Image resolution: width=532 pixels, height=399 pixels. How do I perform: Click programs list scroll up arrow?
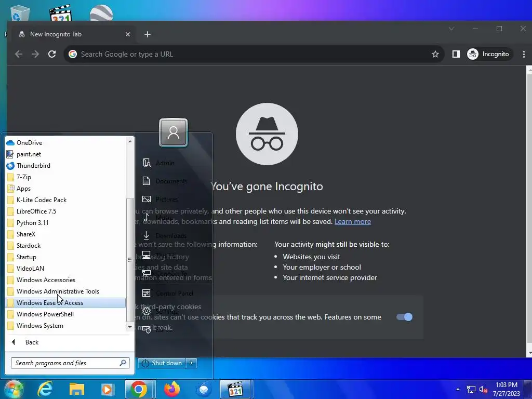[x=130, y=141]
